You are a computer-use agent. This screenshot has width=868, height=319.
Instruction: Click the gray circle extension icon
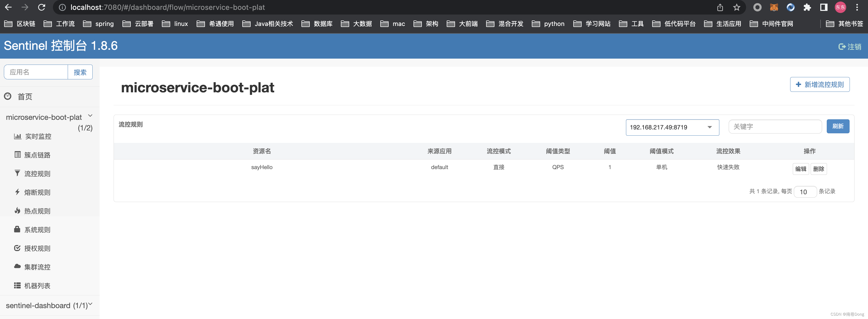click(x=757, y=7)
